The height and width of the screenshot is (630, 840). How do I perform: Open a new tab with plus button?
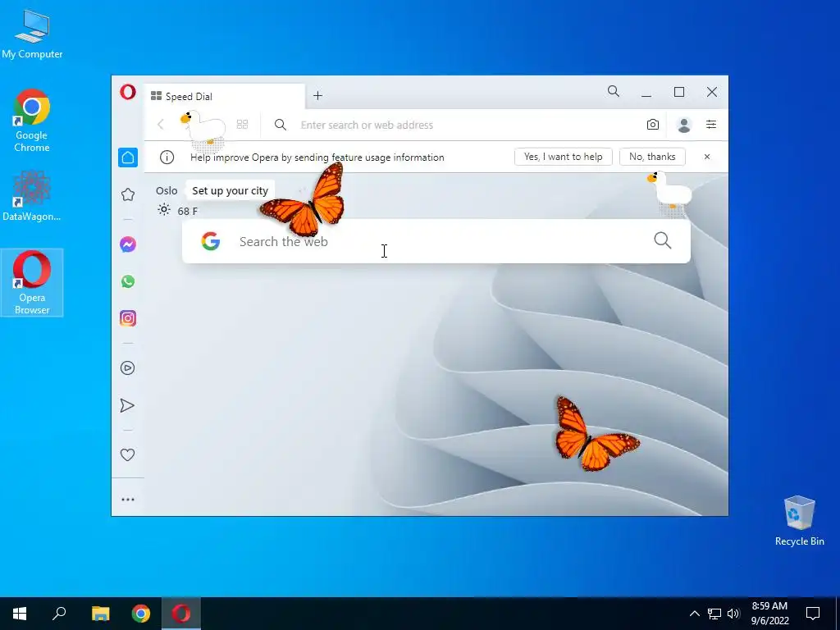click(x=317, y=96)
